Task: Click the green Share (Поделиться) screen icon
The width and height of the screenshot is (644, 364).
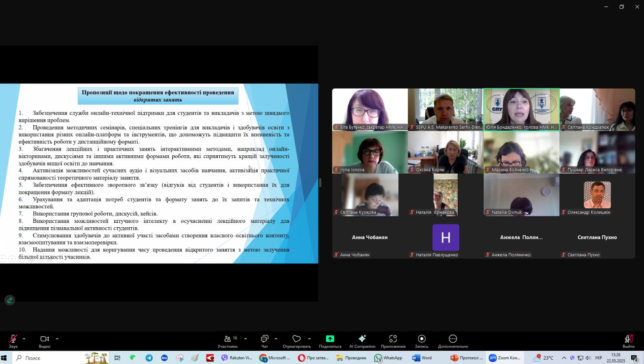Action: [330, 339]
